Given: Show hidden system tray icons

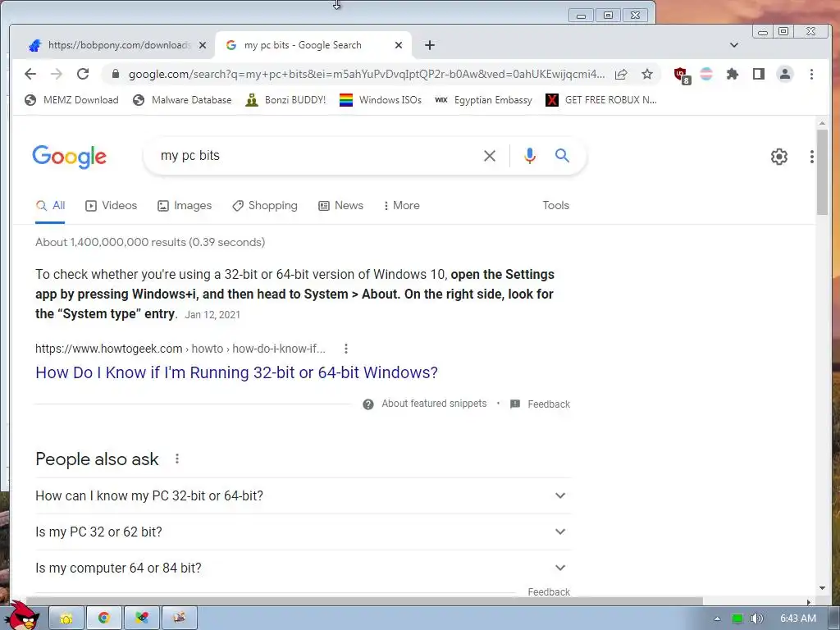Looking at the screenshot, I should pos(717,619).
